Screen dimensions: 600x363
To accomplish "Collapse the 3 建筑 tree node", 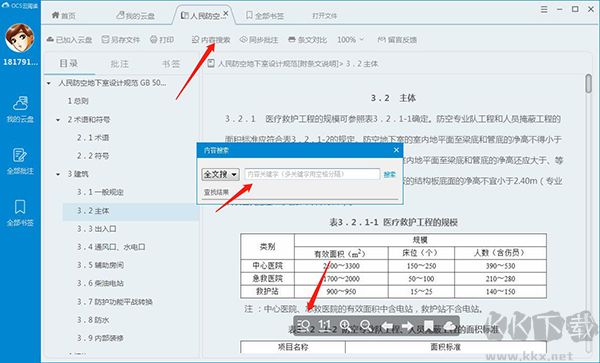I will pyautogui.click(x=58, y=174).
